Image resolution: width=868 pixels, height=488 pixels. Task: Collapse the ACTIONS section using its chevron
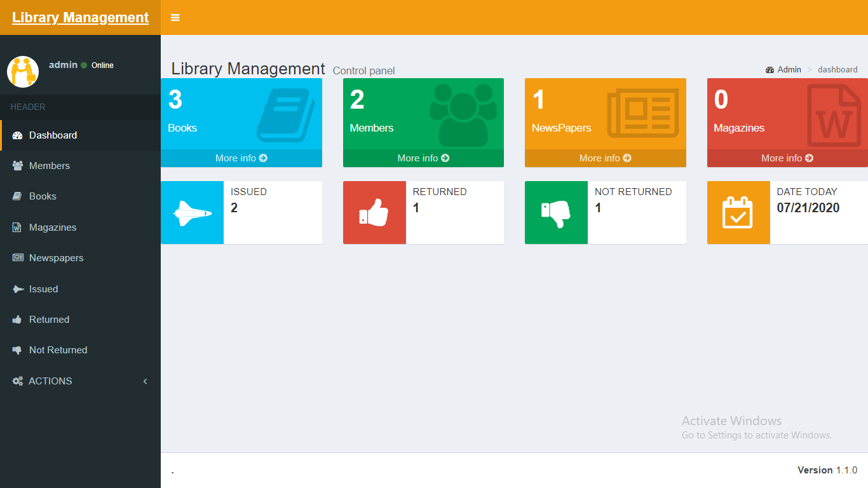(x=145, y=381)
